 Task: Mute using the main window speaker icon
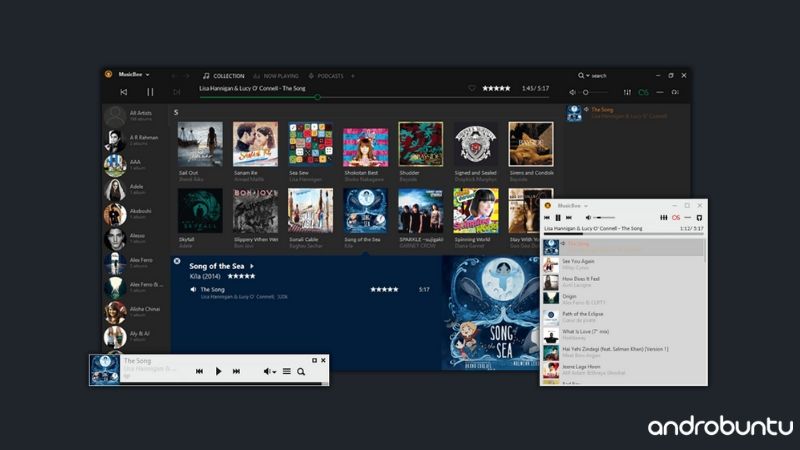click(x=572, y=92)
